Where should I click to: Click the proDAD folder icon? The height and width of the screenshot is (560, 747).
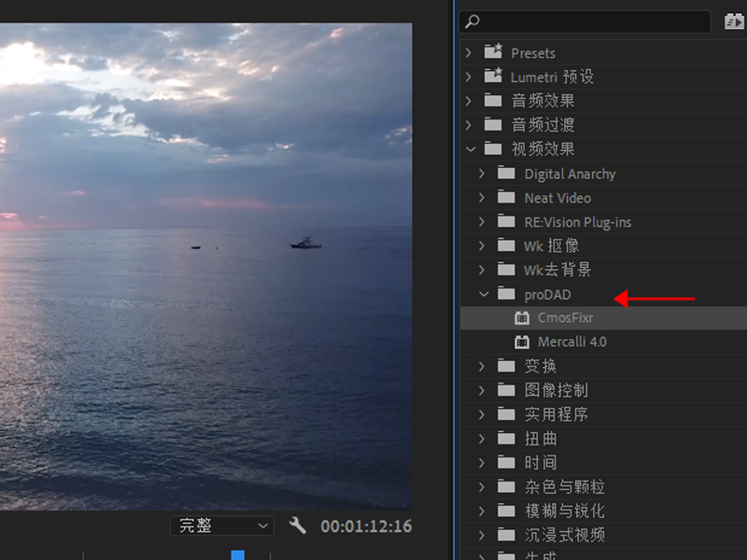506,294
